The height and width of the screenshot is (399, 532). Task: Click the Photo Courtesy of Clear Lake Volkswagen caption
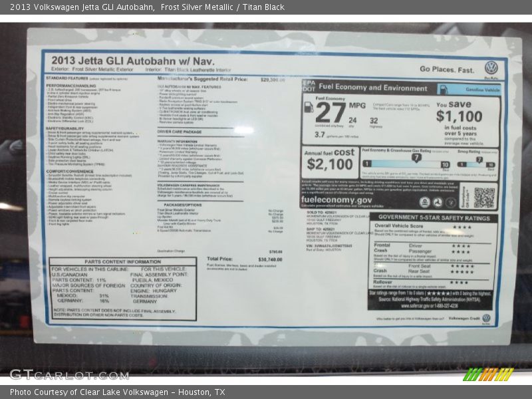(118, 392)
